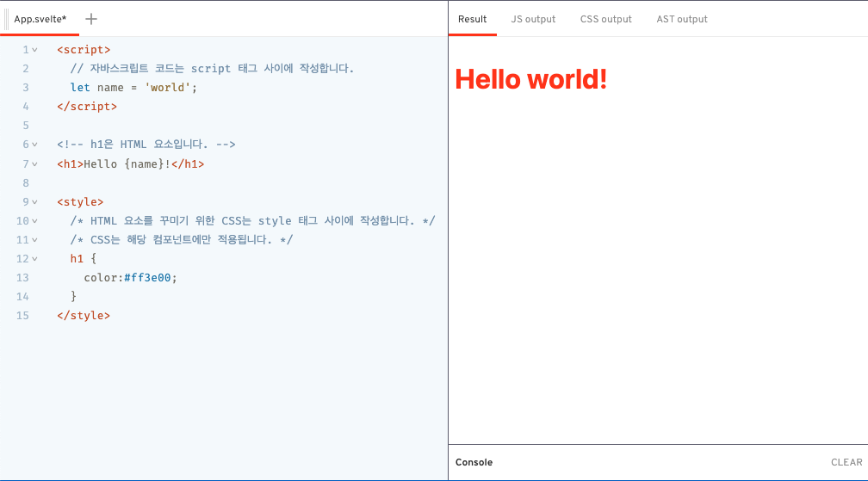Screen dimensions: 868x481
Task: Click the opening <script> tag
Action: point(84,50)
